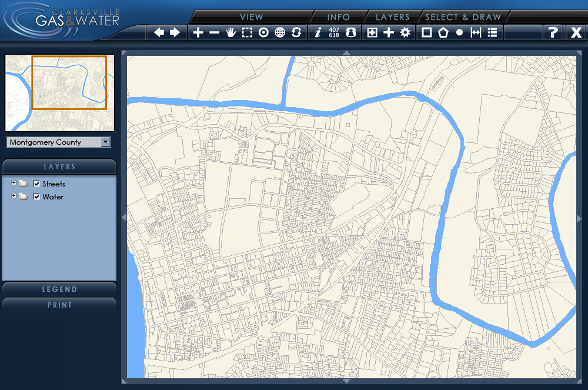Open the LEGEND panel
Viewport: 588px width, 390px height.
(59, 289)
